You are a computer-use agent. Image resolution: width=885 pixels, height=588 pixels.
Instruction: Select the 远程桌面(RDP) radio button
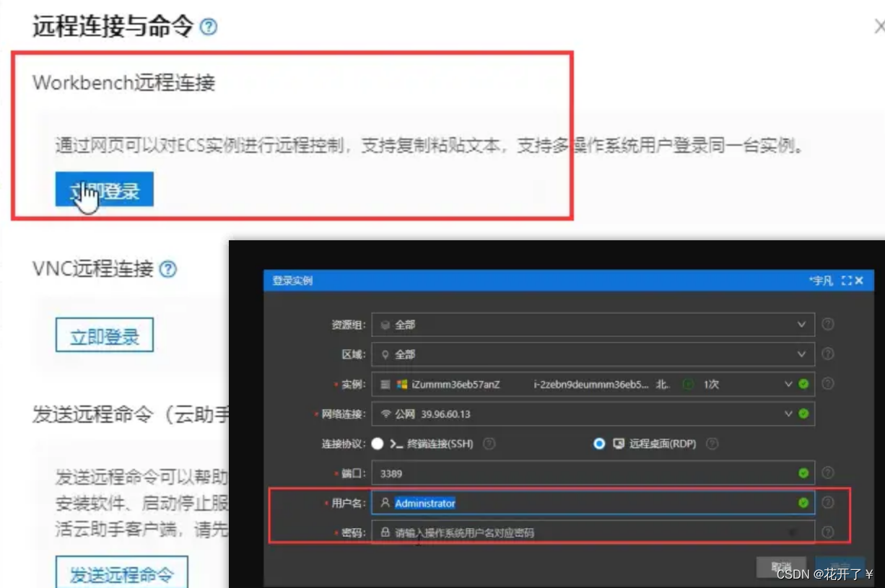coord(599,444)
